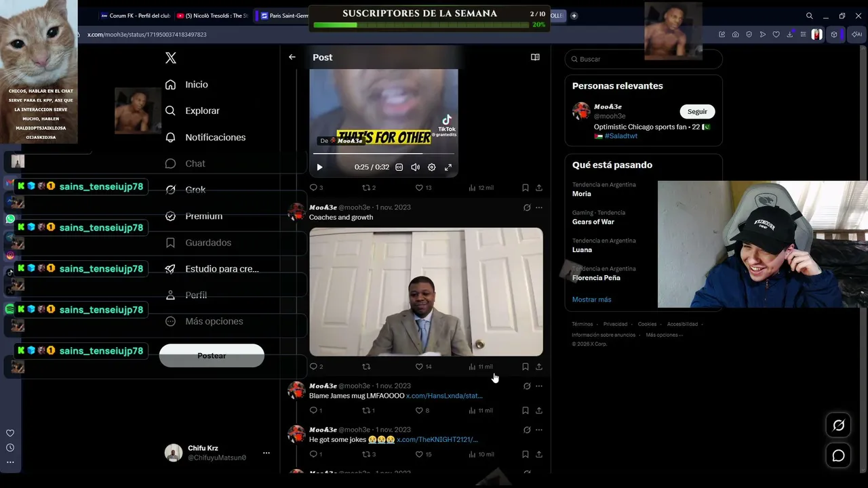Like the video post with 13 likes
This screenshot has height=488, width=868.
click(423, 188)
